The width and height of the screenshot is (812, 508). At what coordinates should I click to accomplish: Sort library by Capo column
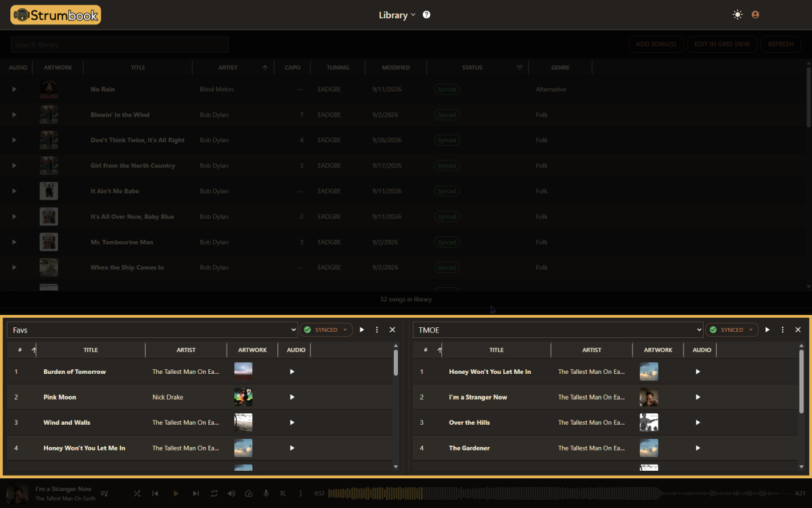tap(292, 68)
